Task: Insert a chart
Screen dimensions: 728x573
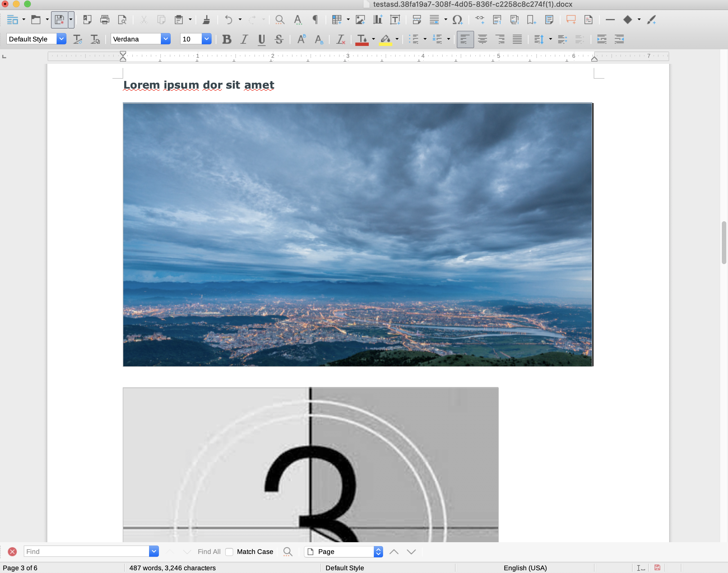Action: click(x=378, y=20)
